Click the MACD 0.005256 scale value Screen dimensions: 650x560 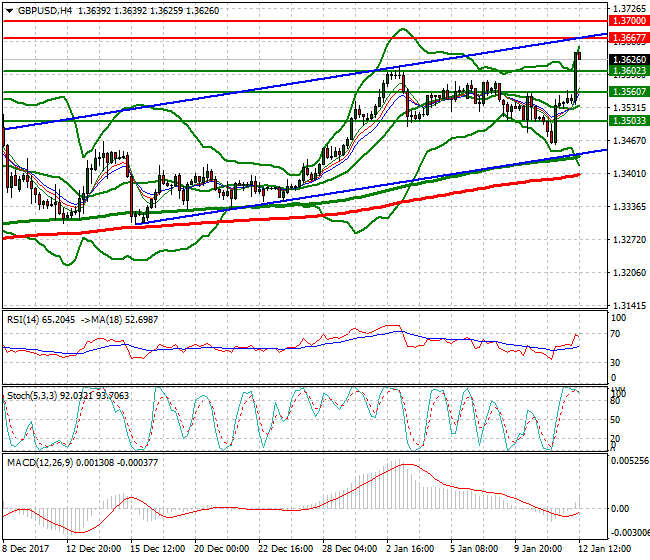(630, 461)
